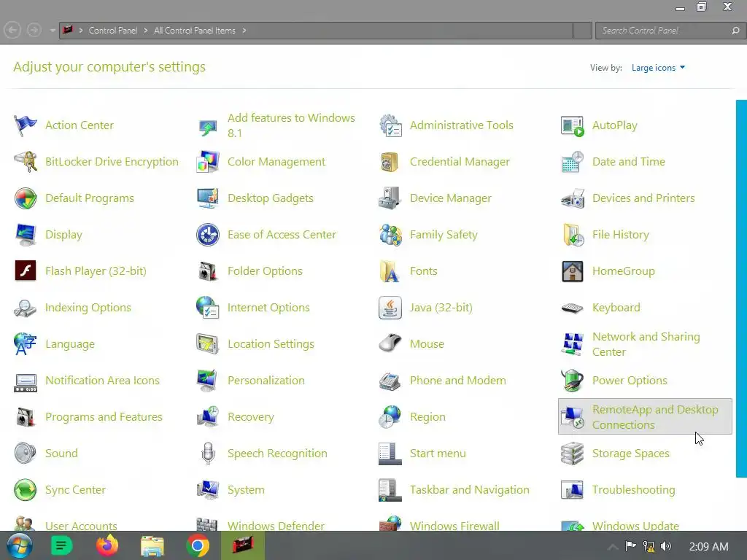747x560 pixels.
Task: Open the Language globe icon
Action: [26, 344]
